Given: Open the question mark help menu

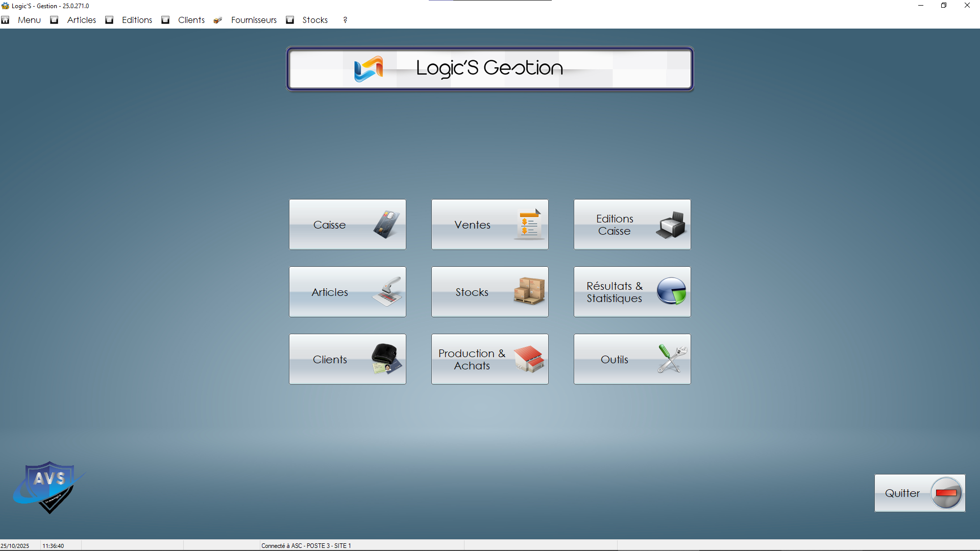Looking at the screenshot, I should click(345, 20).
